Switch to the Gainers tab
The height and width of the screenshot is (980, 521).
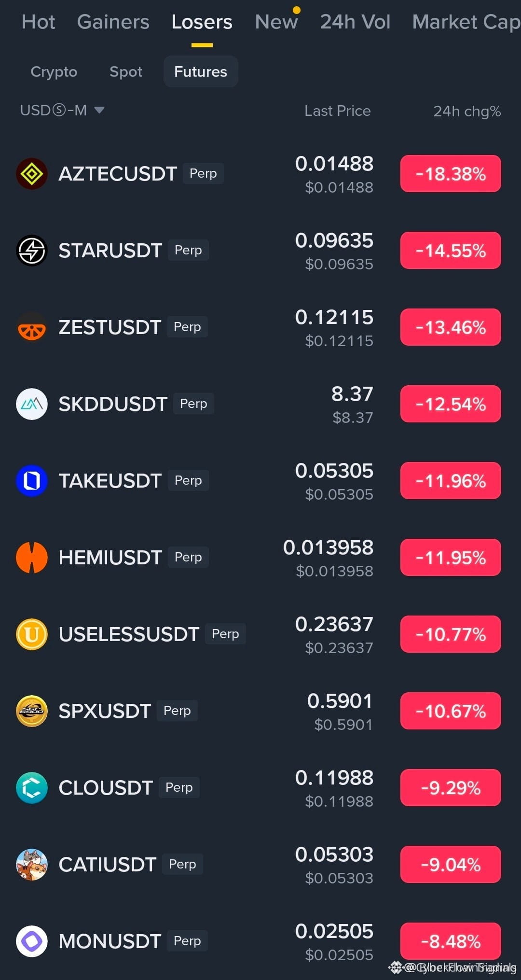point(113,22)
